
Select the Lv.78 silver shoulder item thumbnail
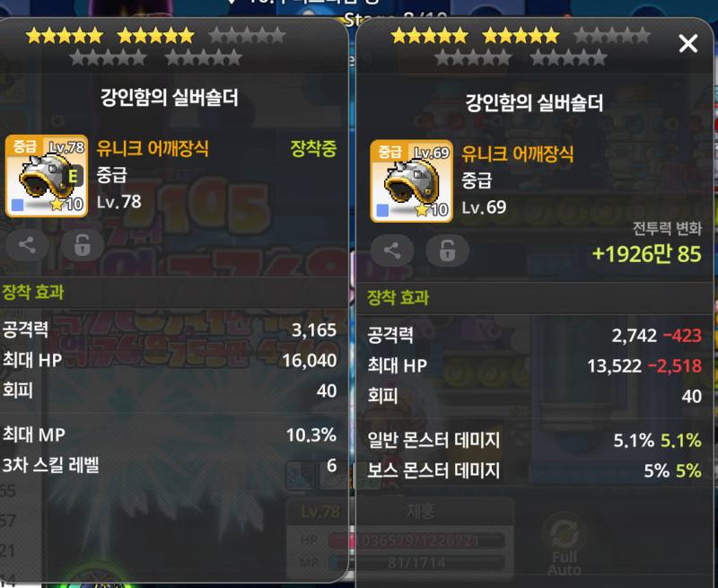tap(47, 176)
